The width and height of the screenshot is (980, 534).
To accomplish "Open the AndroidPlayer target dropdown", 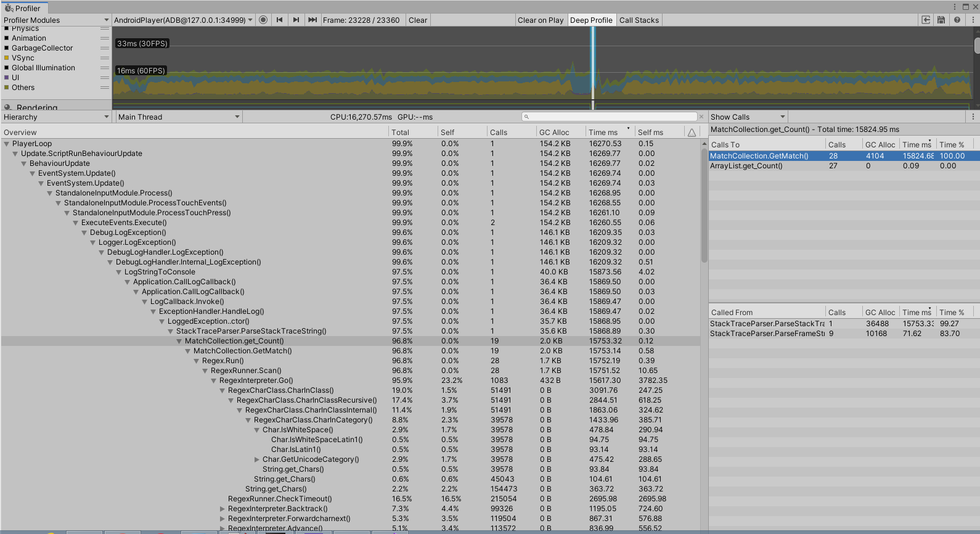I will pyautogui.click(x=183, y=20).
